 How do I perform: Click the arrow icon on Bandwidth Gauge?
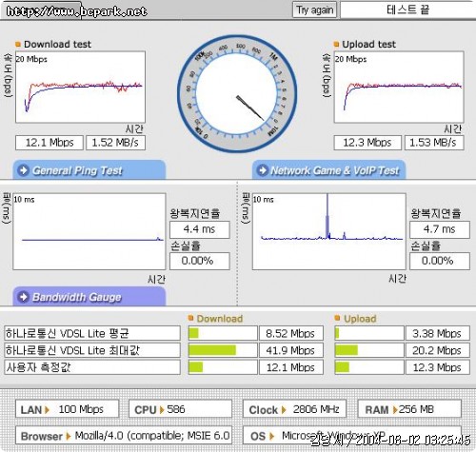click(24, 297)
